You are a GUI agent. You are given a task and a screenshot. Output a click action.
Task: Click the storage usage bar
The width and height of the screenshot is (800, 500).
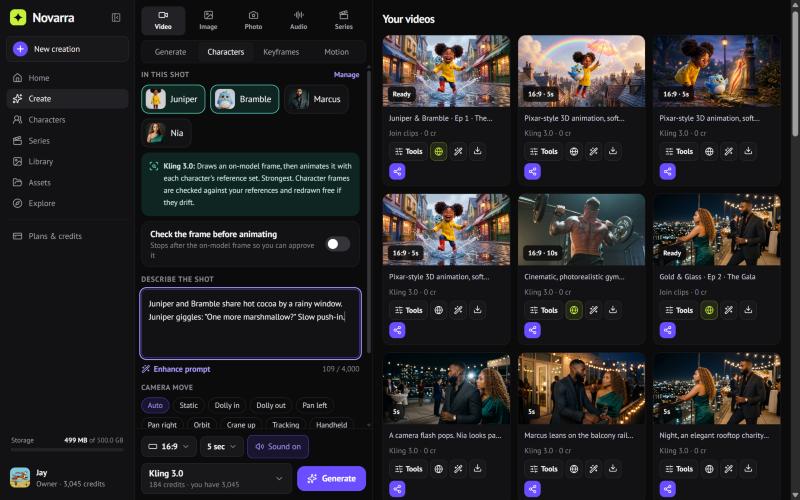coord(67,449)
